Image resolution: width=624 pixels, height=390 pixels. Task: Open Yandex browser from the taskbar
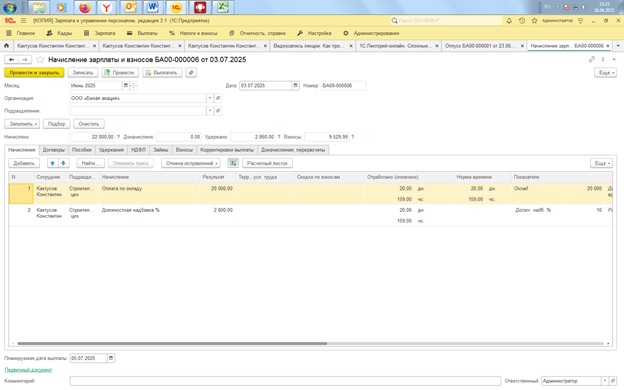pos(107,7)
